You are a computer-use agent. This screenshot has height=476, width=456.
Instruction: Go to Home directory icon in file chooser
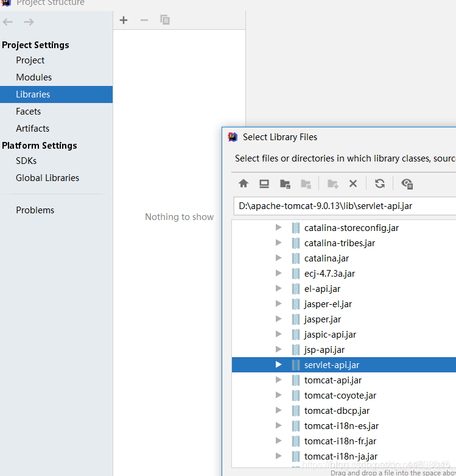[x=243, y=183]
